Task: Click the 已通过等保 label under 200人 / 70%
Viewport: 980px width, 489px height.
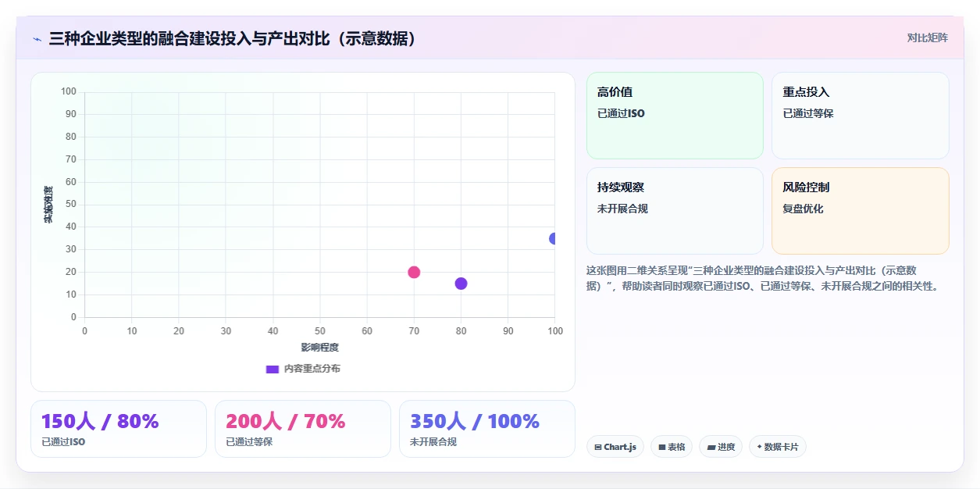Action: pos(249,442)
